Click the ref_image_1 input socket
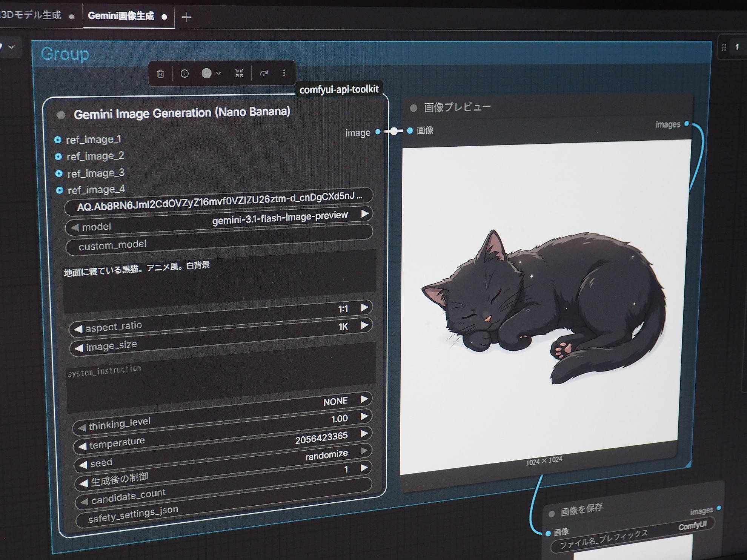This screenshot has height=560, width=747. click(57, 140)
